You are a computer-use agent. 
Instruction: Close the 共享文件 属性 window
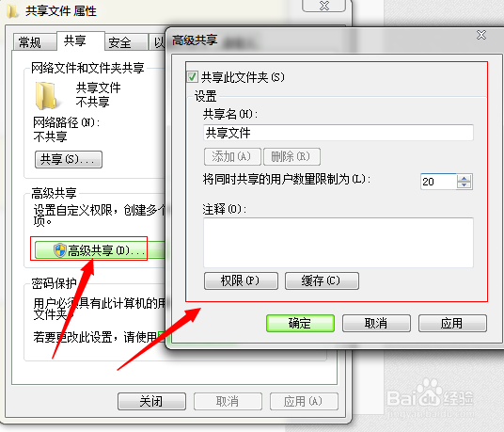click(x=324, y=6)
